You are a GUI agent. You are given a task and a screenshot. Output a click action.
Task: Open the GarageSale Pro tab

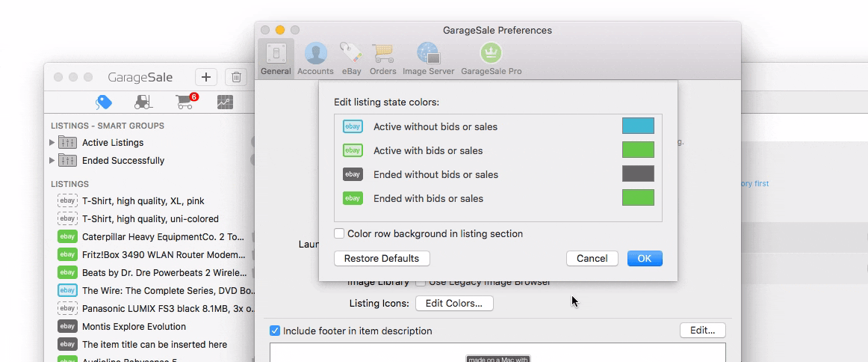pyautogui.click(x=491, y=59)
